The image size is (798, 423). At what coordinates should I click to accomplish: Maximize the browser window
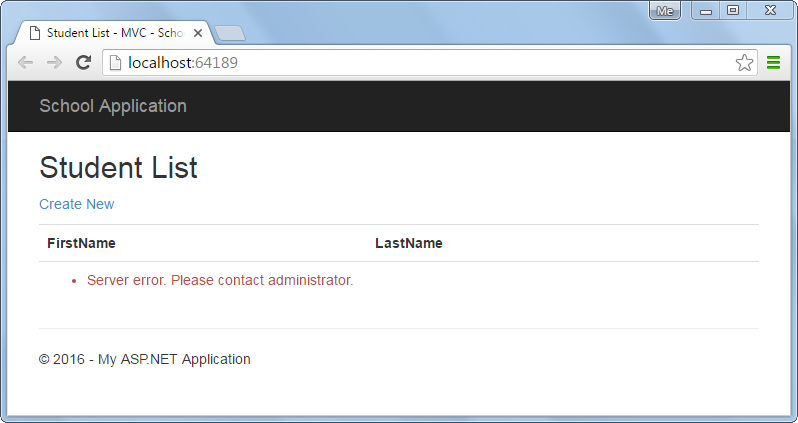point(733,11)
